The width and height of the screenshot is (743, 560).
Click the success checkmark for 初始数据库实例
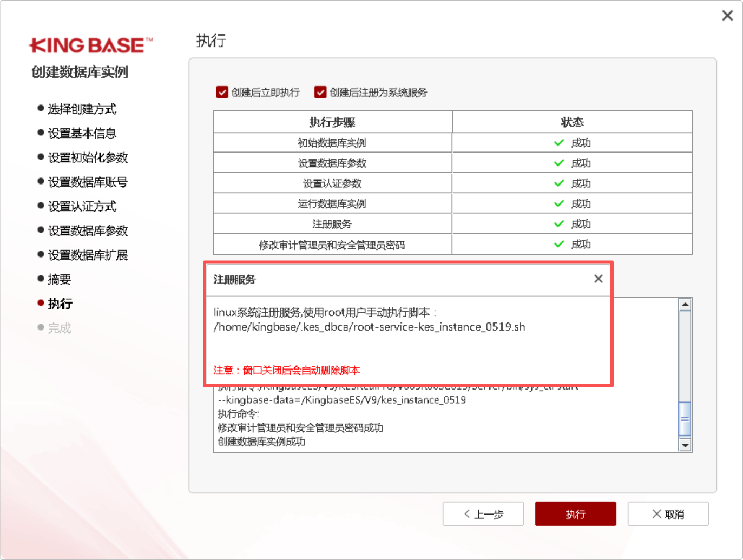[559, 143]
